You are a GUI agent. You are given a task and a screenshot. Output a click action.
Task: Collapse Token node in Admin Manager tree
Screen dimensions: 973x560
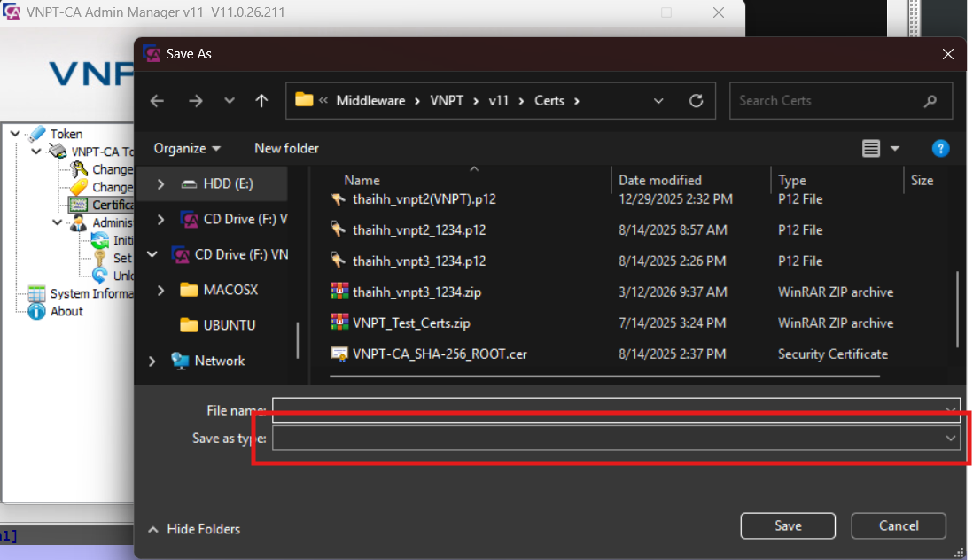pos(15,133)
